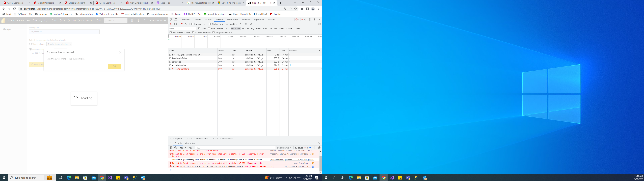This screenshot has width=644, height=181.
Task: Open network conditions wifi icon
Action: point(246,24)
